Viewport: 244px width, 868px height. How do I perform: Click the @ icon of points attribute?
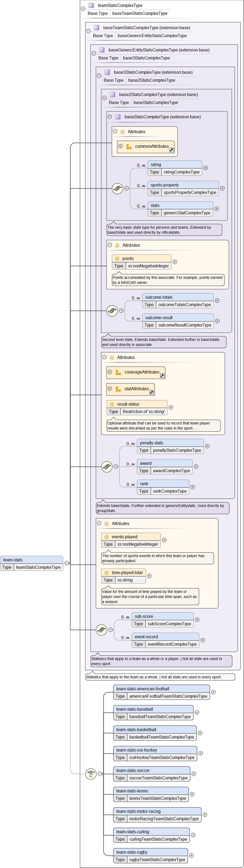pos(117,258)
